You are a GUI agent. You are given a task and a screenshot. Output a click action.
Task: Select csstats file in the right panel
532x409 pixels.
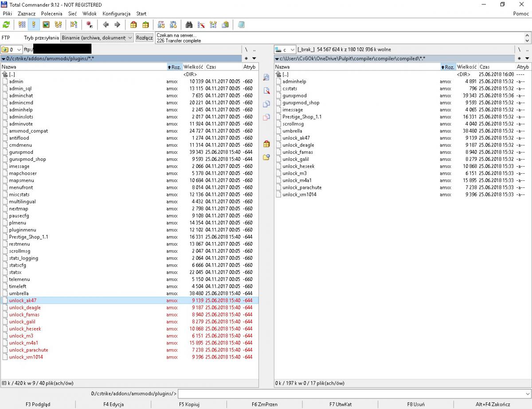click(403, 89)
